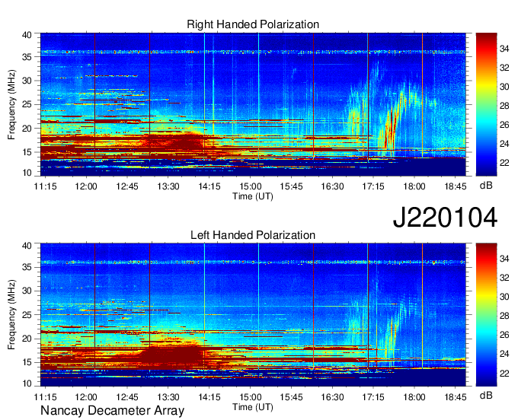The width and height of the screenshot is (518, 420).
Task: Click the 10 frequency tick on the top plot
Action: pos(27,173)
